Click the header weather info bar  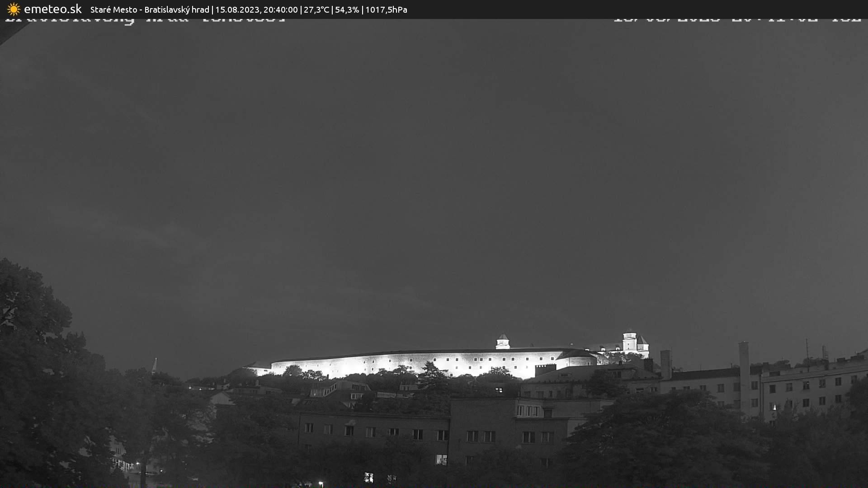434,9
